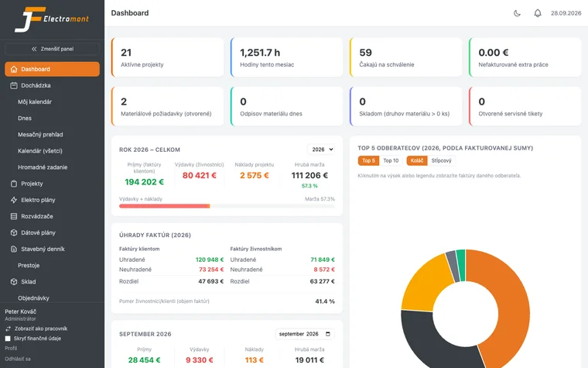The image size is (588, 368).
Task: Collapse sidebar with Zmenšiť panel
Action: click(52, 49)
